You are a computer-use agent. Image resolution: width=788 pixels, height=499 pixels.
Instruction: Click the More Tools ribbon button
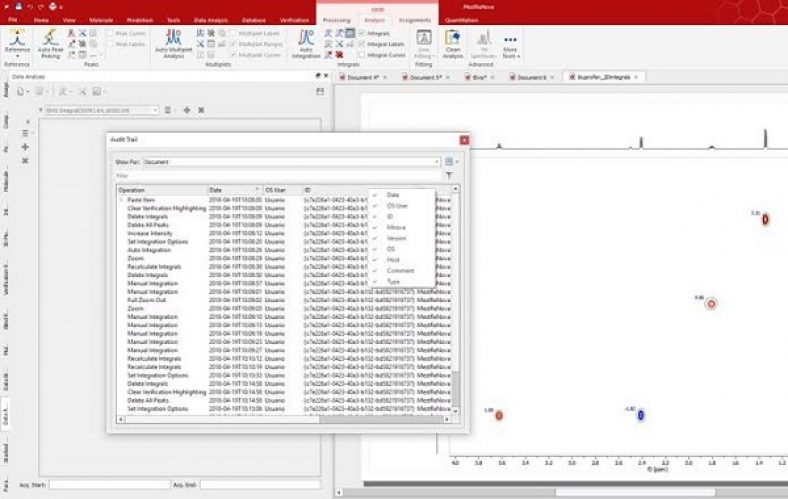510,45
